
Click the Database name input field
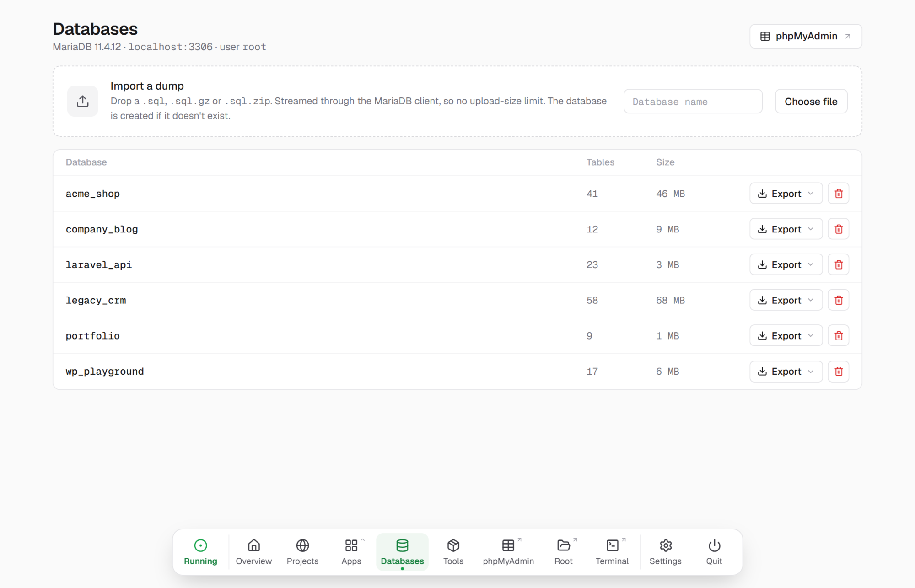[693, 102]
